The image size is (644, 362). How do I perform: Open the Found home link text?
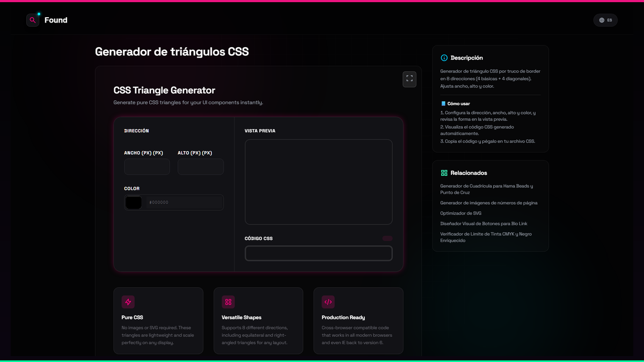tap(56, 20)
